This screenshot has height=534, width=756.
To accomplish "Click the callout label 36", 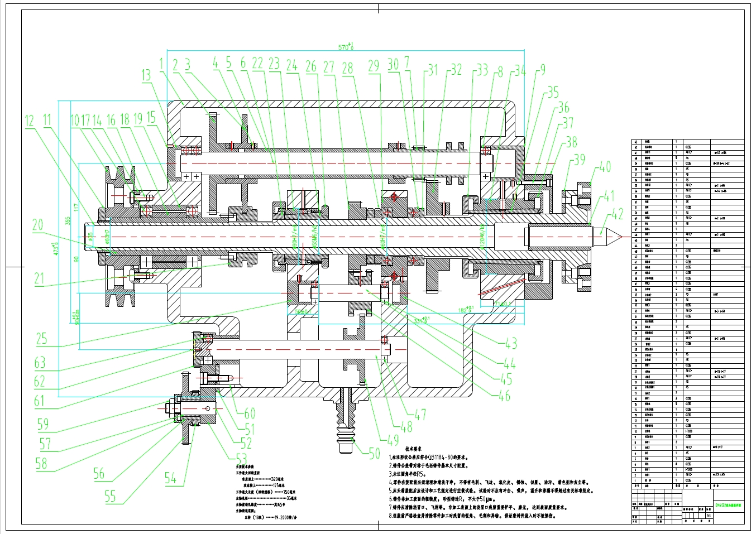I will (563, 107).
